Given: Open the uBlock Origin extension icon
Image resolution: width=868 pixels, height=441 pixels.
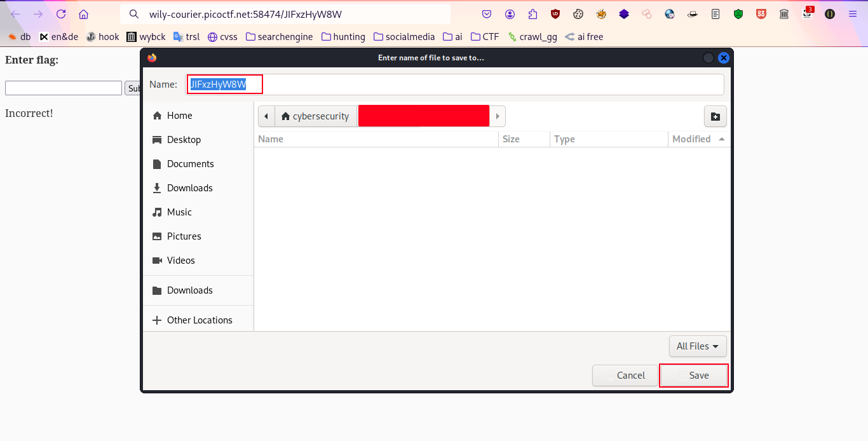Looking at the screenshot, I should (x=555, y=14).
